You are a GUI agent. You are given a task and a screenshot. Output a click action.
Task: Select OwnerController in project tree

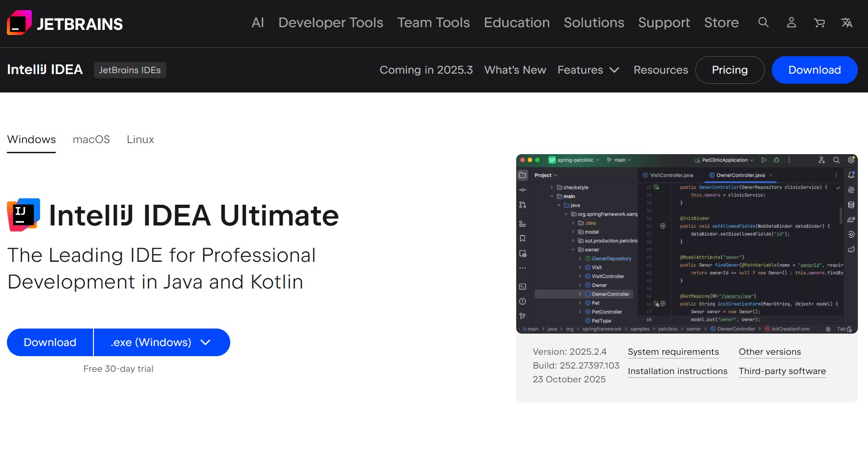[584, 294]
